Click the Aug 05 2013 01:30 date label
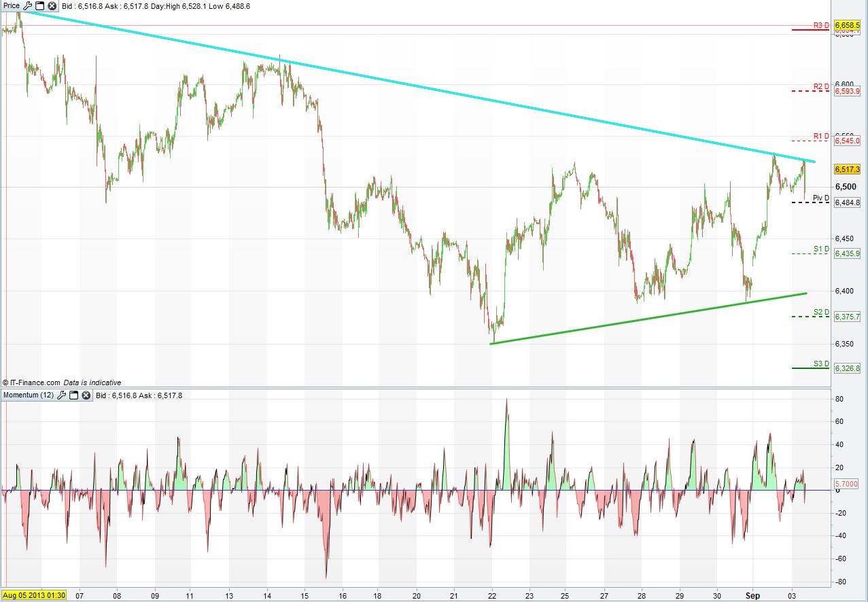Image resolution: width=868 pixels, height=602 pixels. pyautogui.click(x=34, y=595)
